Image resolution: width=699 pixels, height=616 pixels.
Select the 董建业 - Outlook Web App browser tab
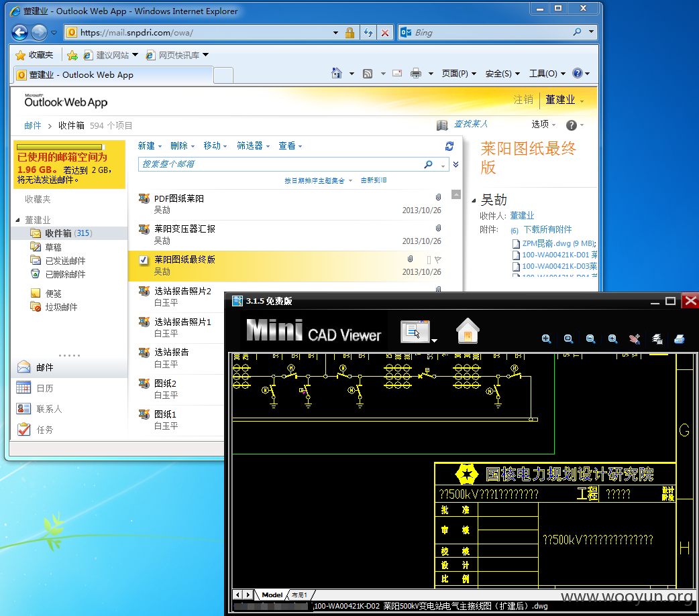[113, 75]
